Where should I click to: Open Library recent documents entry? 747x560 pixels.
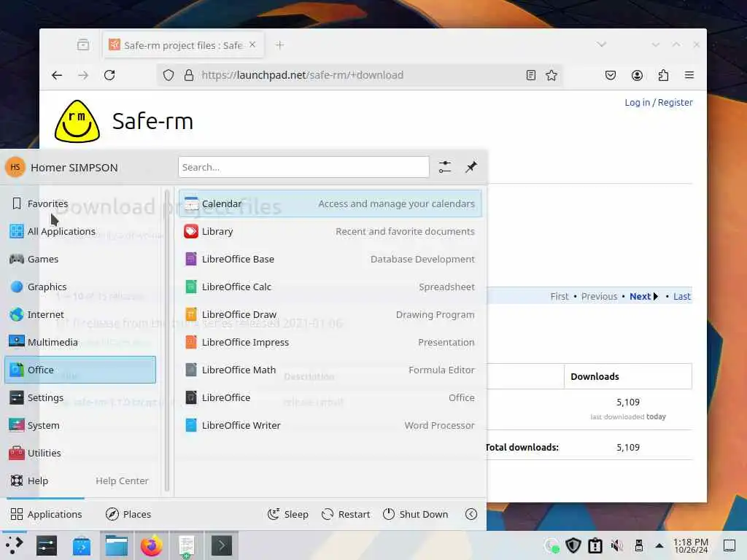point(330,231)
